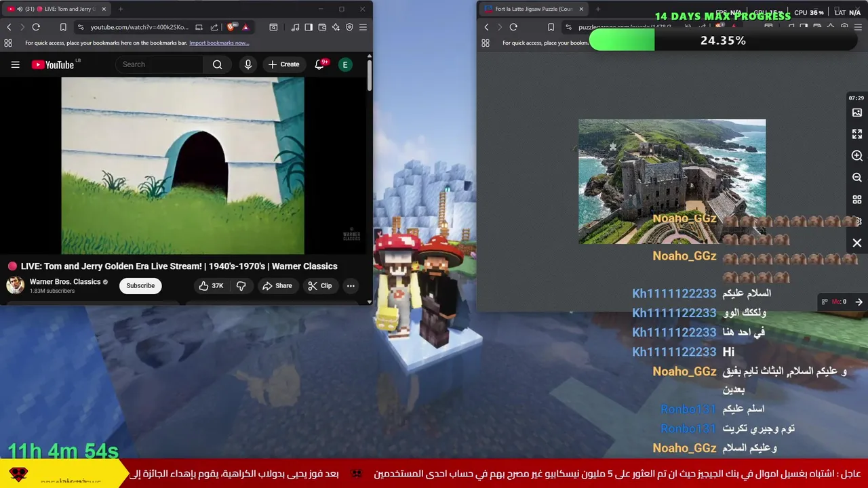Subscribe to Warner Bros. Classics

140,285
